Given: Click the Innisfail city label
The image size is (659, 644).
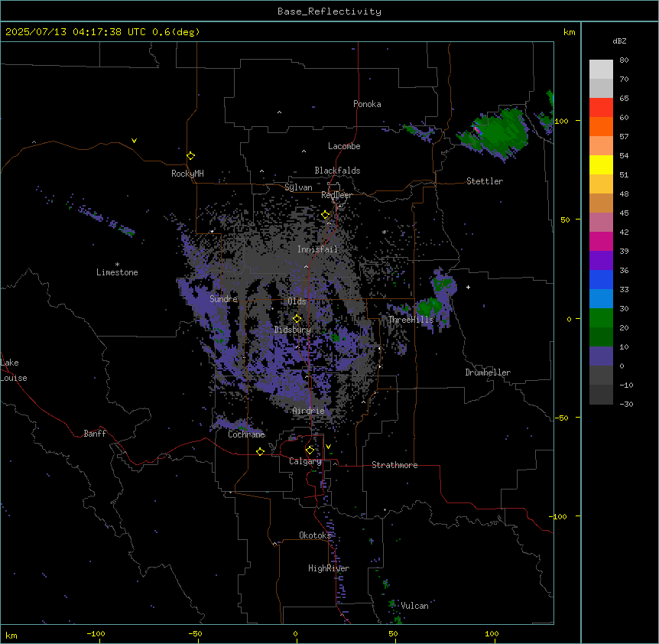Looking at the screenshot, I should 317,249.
